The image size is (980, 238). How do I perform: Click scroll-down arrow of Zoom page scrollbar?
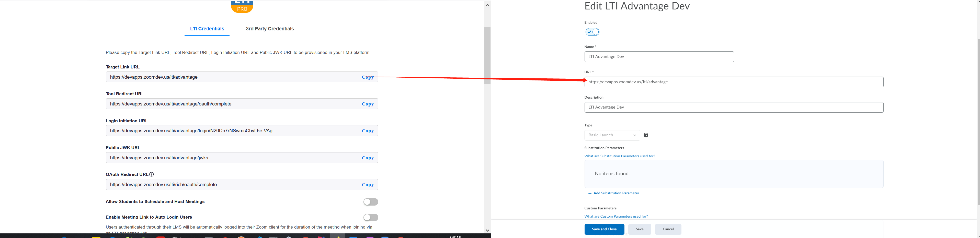click(x=487, y=230)
